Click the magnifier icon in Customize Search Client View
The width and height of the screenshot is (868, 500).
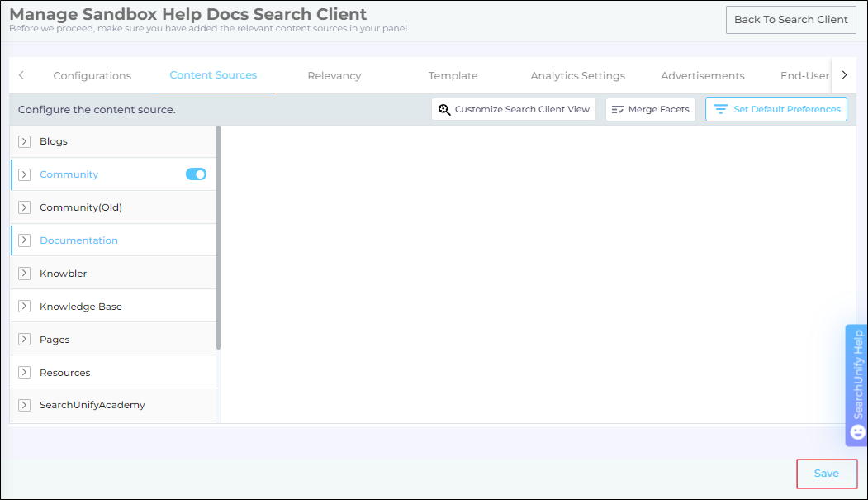444,110
